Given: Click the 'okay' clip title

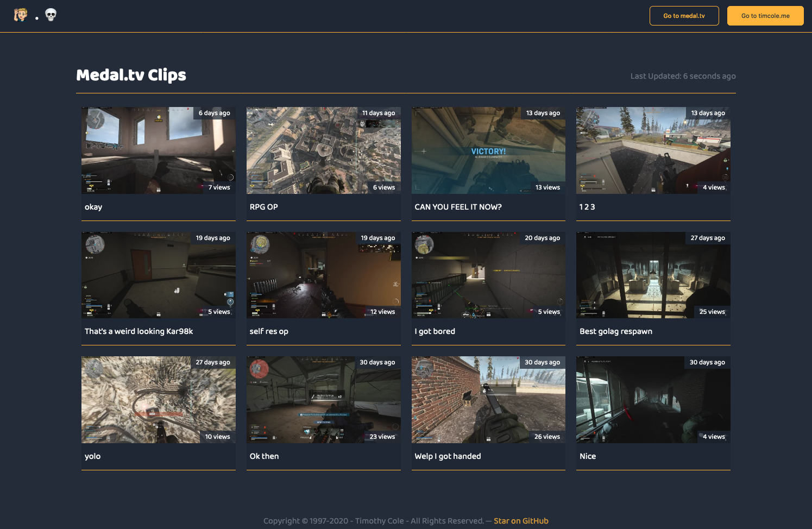Looking at the screenshot, I should [x=93, y=207].
